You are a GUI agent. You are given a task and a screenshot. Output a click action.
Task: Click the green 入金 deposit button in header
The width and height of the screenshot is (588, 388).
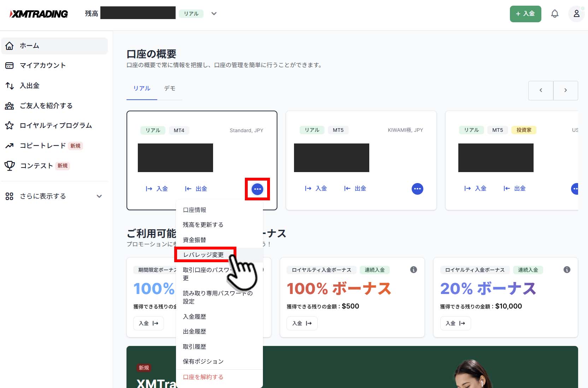tap(525, 14)
